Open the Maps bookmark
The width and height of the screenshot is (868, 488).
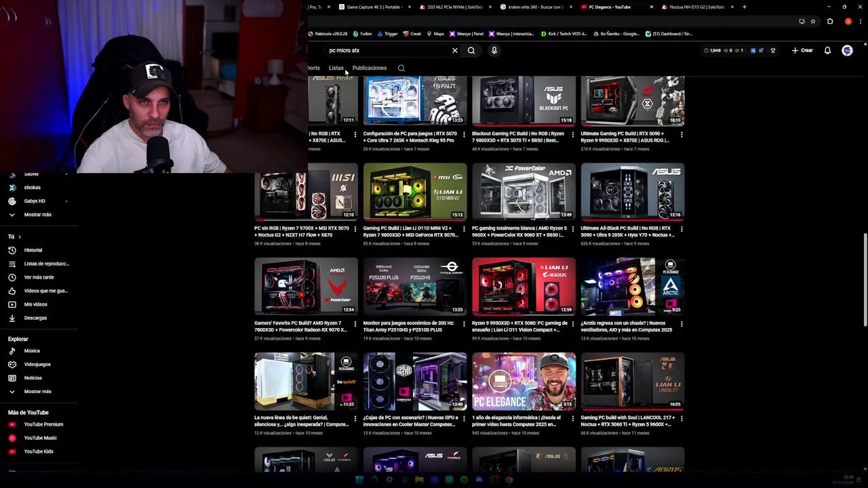[x=435, y=34]
